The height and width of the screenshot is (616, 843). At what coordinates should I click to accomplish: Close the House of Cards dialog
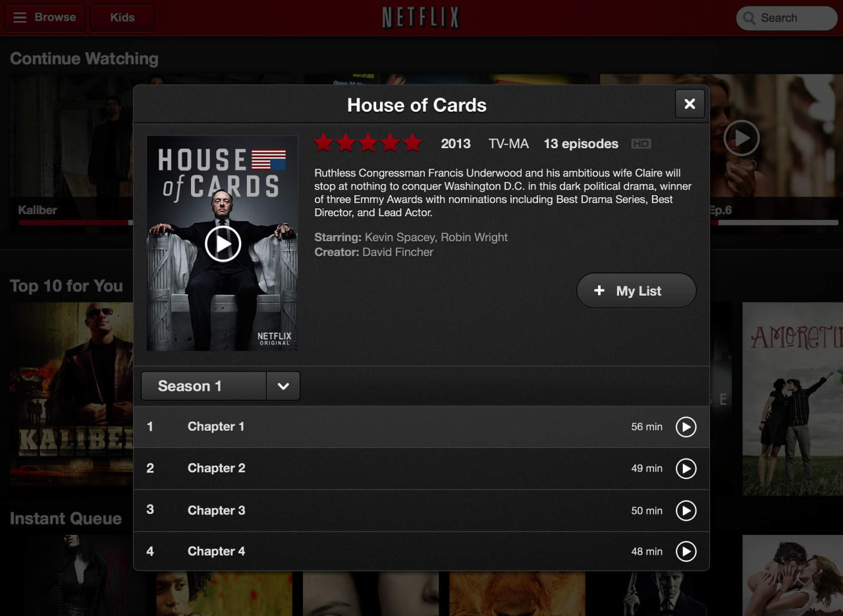[x=690, y=103]
